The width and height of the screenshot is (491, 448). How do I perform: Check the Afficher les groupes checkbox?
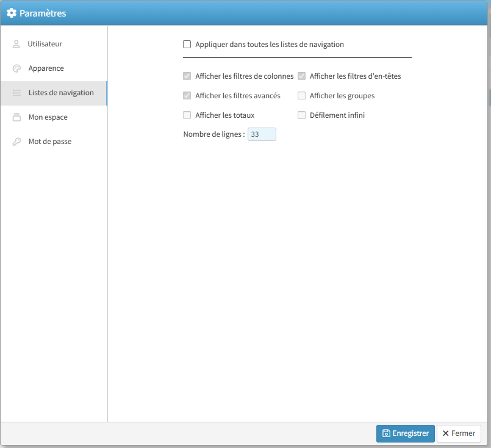[301, 96]
